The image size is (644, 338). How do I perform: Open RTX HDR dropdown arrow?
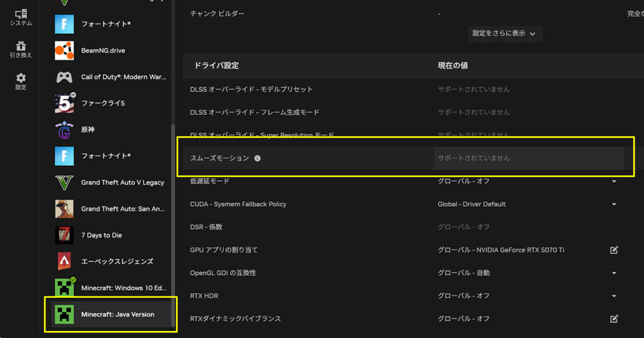coord(614,296)
